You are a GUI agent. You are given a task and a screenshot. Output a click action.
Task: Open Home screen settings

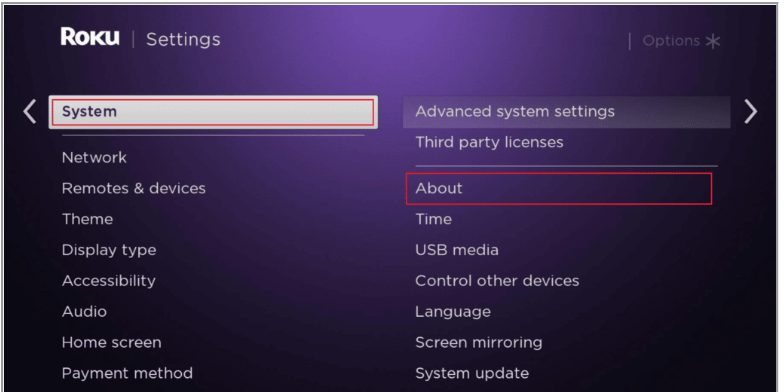pyautogui.click(x=112, y=342)
